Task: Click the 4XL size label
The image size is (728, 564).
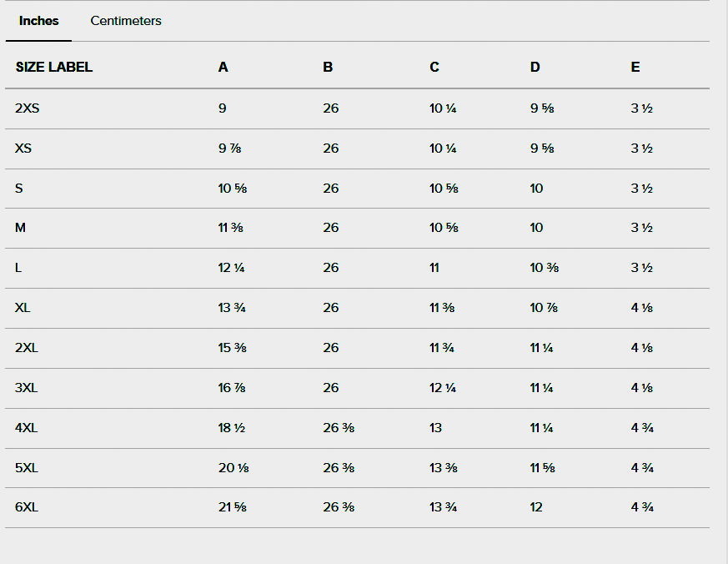Action: [x=27, y=428]
